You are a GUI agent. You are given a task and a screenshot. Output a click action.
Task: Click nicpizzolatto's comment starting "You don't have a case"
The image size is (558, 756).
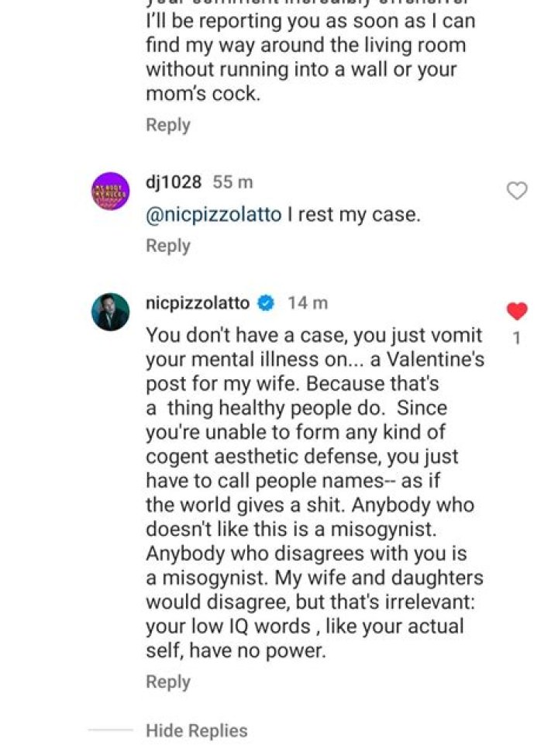[313, 337]
